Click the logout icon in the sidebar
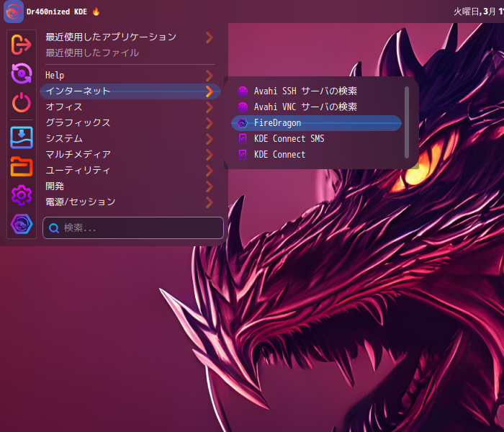Image resolution: width=504 pixels, height=432 pixels. [x=21, y=44]
